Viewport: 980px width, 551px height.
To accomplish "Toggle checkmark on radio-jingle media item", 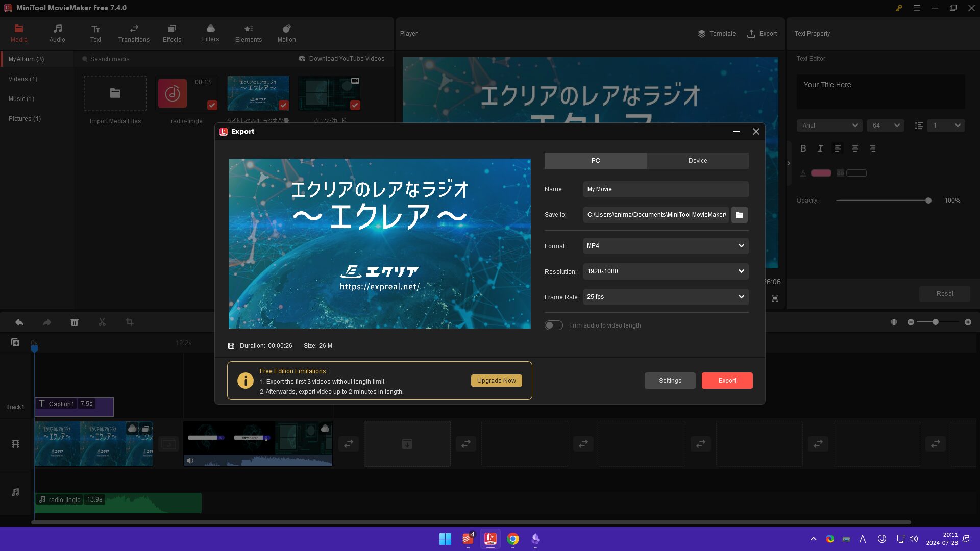I will coord(212,105).
